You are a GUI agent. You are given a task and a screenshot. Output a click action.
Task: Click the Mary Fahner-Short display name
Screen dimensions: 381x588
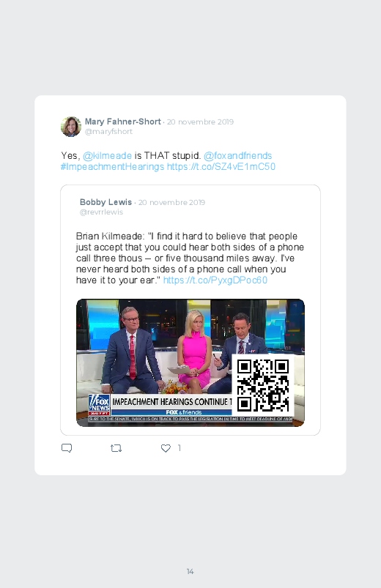pos(123,122)
